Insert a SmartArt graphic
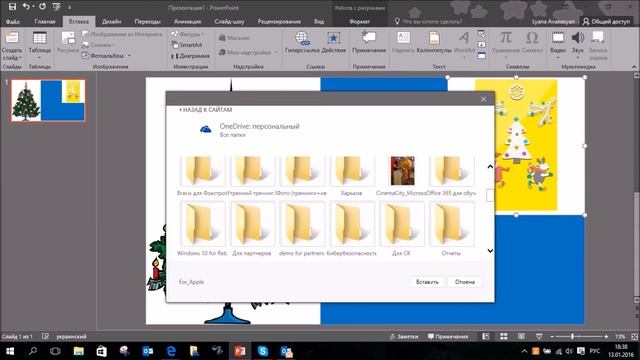The width and height of the screenshot is (640, 360). click(x=187, y=45)
